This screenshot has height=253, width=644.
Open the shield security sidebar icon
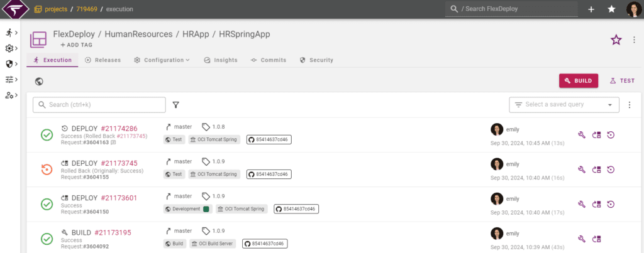click(x=9, y=64)
